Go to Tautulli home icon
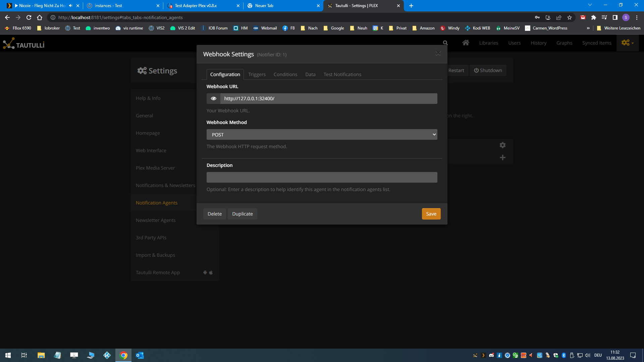644x362 pixels. 466,43
